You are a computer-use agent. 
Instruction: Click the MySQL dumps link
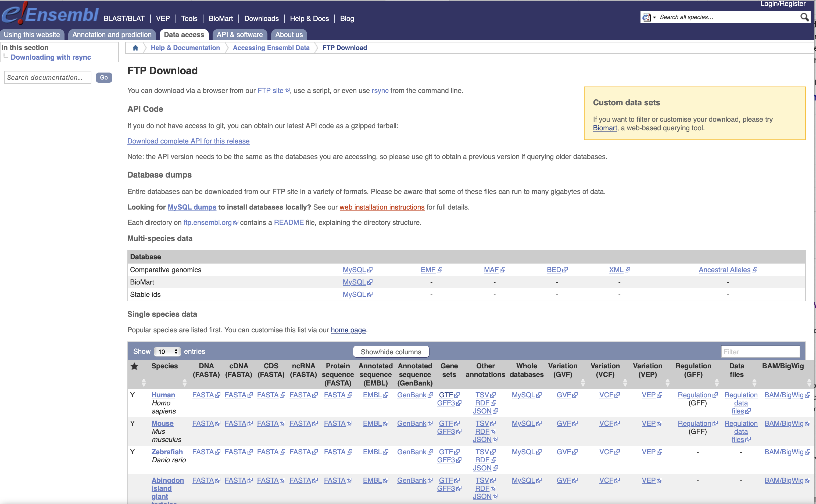[192, 207]
